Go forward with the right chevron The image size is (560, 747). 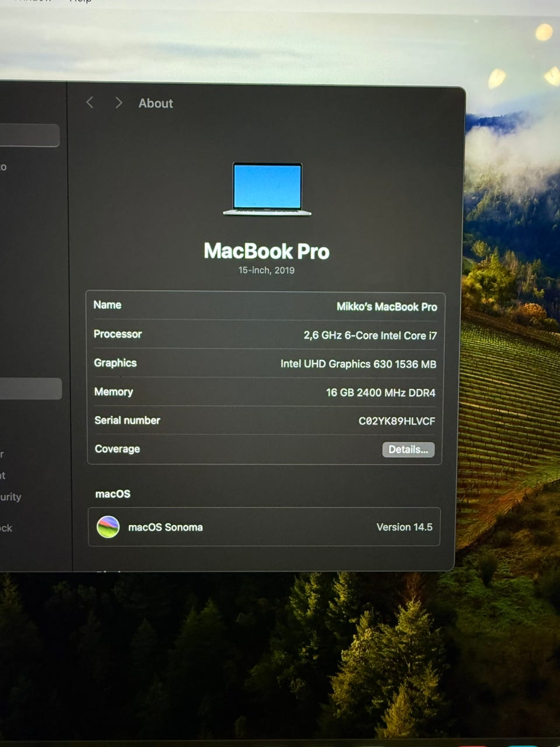(x=118, y=103)
